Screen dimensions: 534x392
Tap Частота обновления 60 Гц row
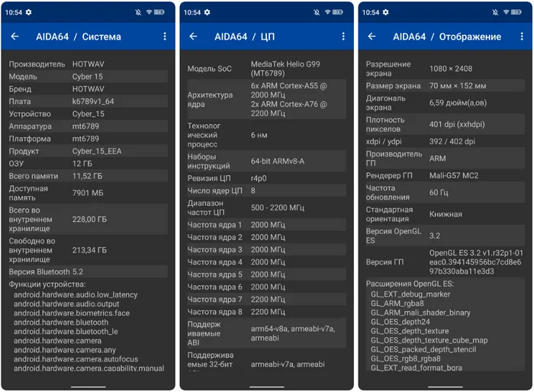coord(445,192)
